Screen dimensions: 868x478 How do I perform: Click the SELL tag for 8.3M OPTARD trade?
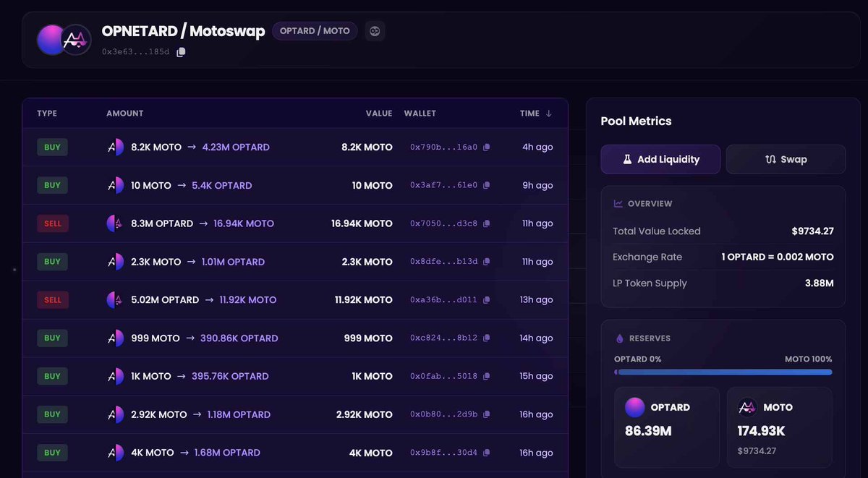pos(52,223)
